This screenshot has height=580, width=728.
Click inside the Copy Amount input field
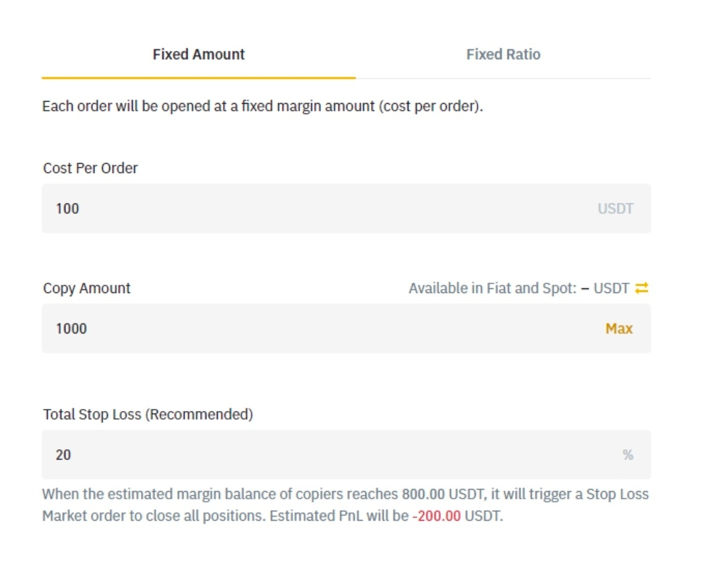tap(324, 329)
